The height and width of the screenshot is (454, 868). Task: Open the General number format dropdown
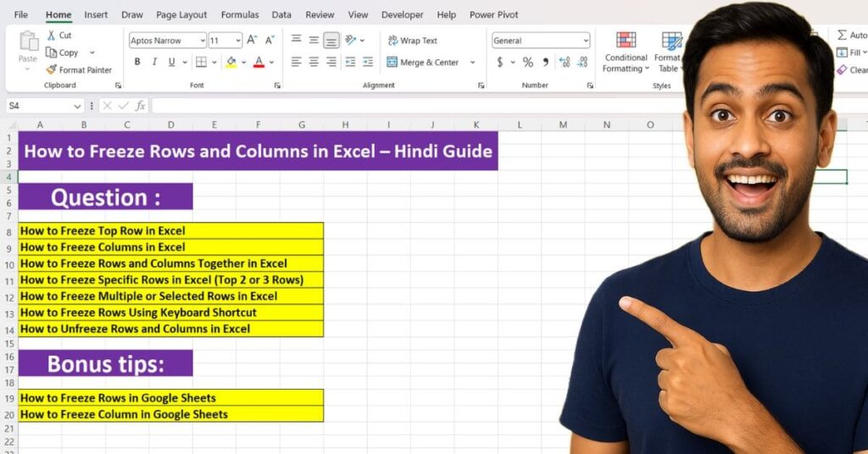[586, 41]
